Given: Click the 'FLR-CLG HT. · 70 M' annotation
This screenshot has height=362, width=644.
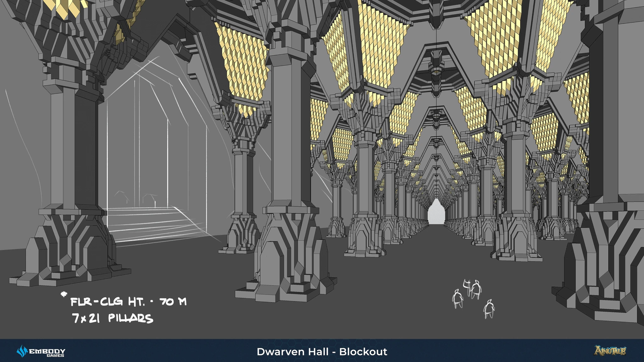Looking at the screenshot, I should coord(128,302).
